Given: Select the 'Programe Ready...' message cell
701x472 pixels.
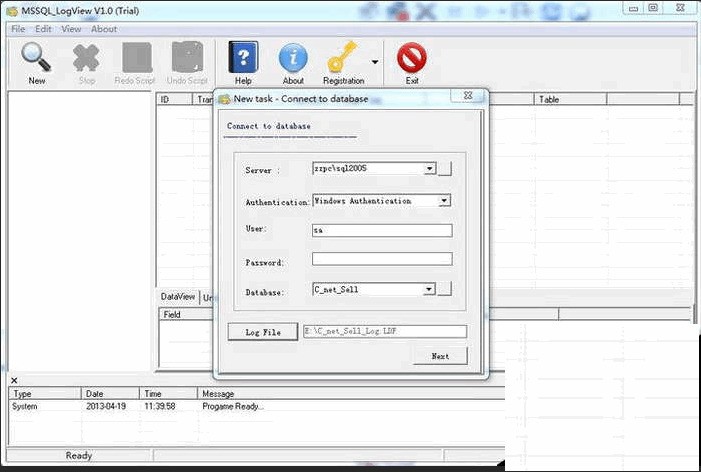Looking at the screenshot, I should coord(232,406).
